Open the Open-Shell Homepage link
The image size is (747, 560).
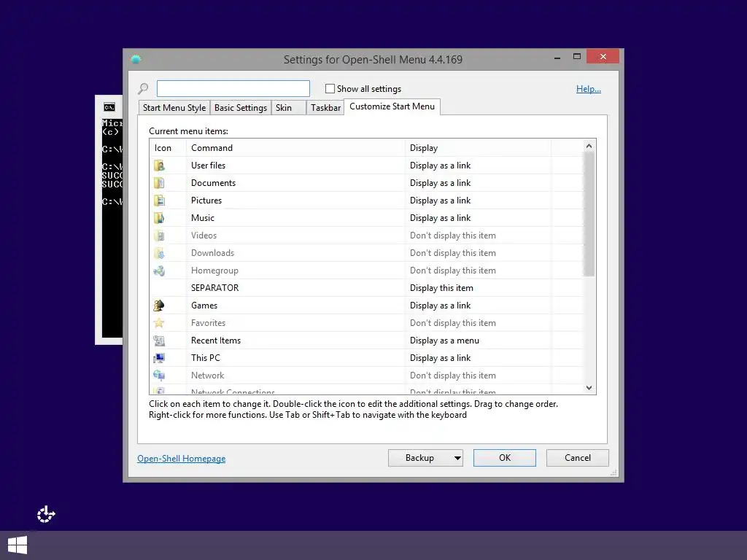click(182, 459)
